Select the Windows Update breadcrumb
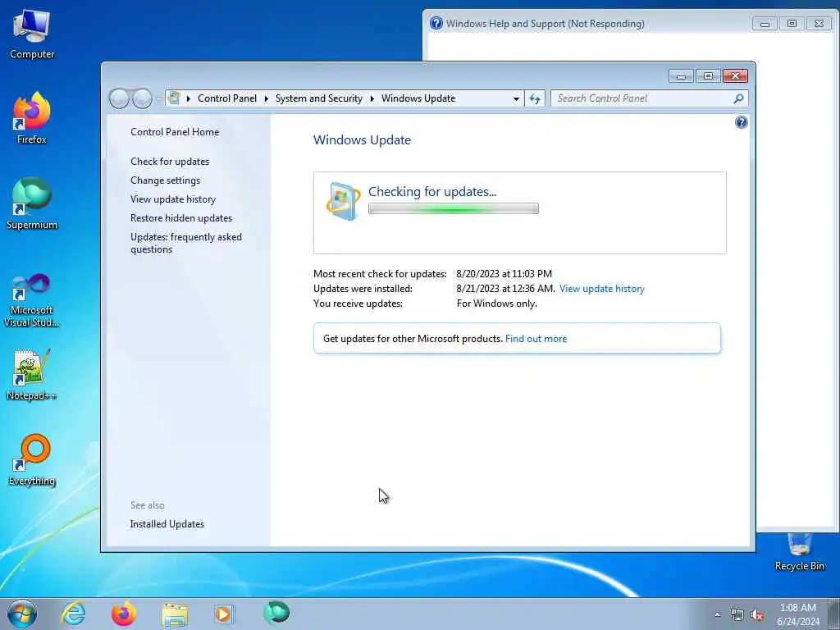840x630 pixels. pos(418,98)
